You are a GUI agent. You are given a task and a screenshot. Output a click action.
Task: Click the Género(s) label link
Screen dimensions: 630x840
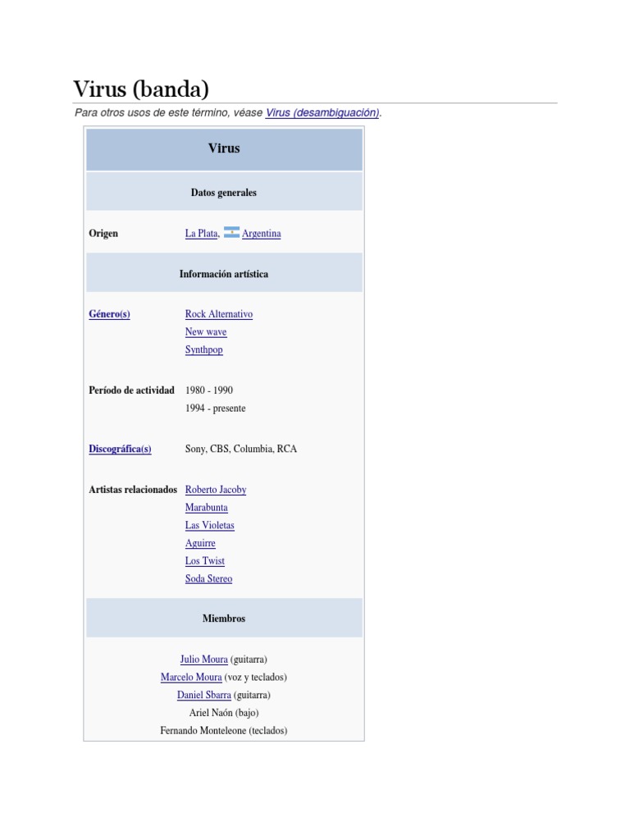pos(109,314)
